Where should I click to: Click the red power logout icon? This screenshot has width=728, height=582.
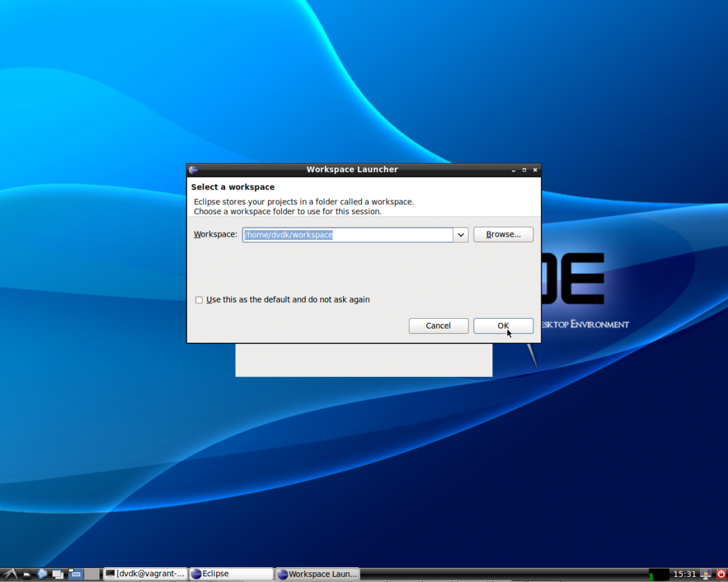point(721,574)
